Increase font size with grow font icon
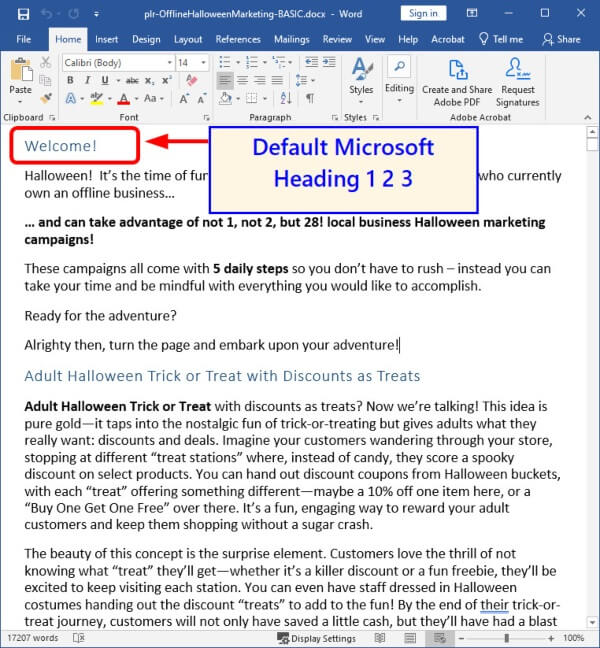The height and width of the screenshot is (648, 600). 184,98
